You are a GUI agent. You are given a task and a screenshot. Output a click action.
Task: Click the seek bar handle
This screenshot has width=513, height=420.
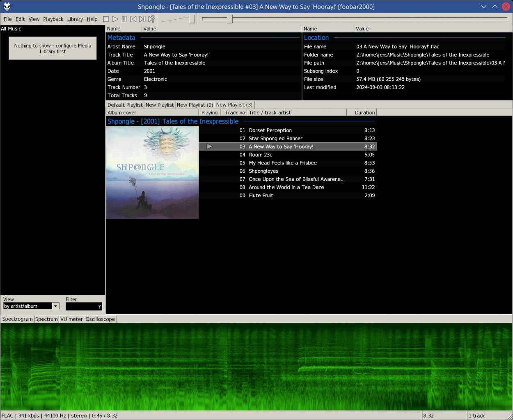230,19
